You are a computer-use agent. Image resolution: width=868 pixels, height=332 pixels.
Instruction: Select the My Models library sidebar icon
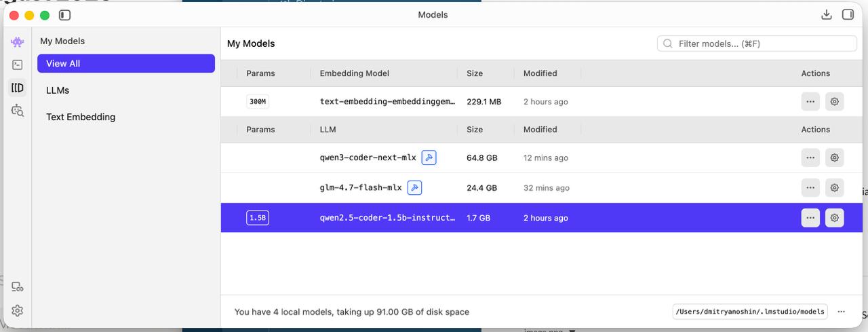coord(18,88)
